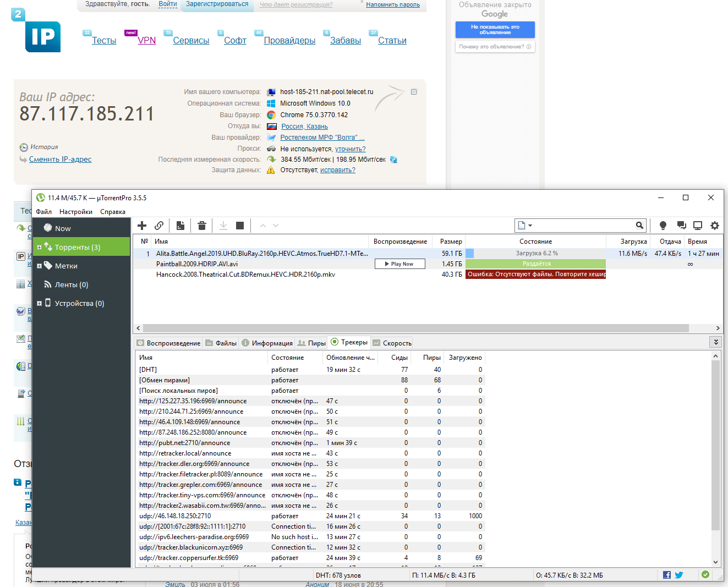Viewport: 728px width, 587px height.
Task: Click the Сменить IP-адрес link
Action: click(60, 160)
